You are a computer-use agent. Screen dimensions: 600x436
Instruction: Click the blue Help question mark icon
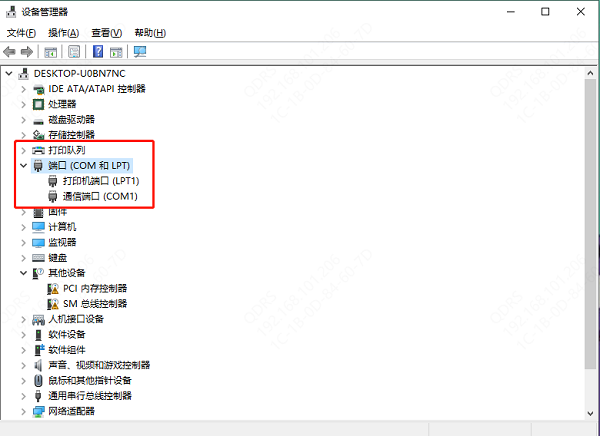pyautogui.click(x=98, y=51)
